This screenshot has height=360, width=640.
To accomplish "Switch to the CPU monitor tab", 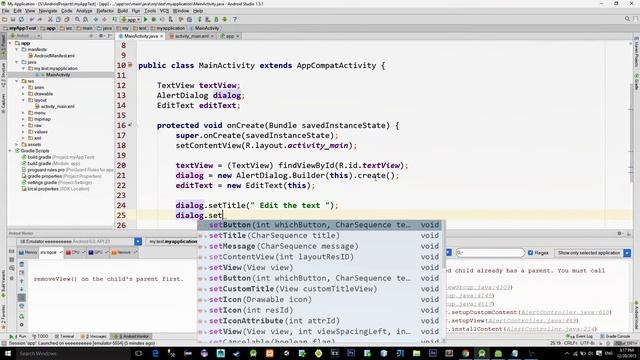I will coord(74,253).
